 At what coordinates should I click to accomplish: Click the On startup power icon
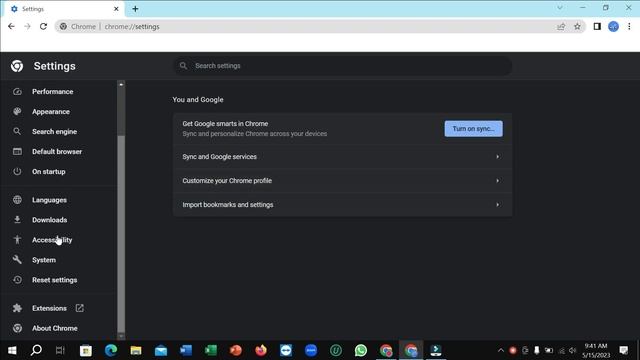point(17,171)
